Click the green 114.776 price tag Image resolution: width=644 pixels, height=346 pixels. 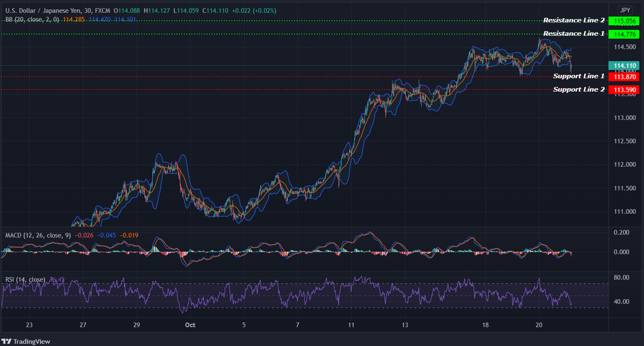[624, 35]
